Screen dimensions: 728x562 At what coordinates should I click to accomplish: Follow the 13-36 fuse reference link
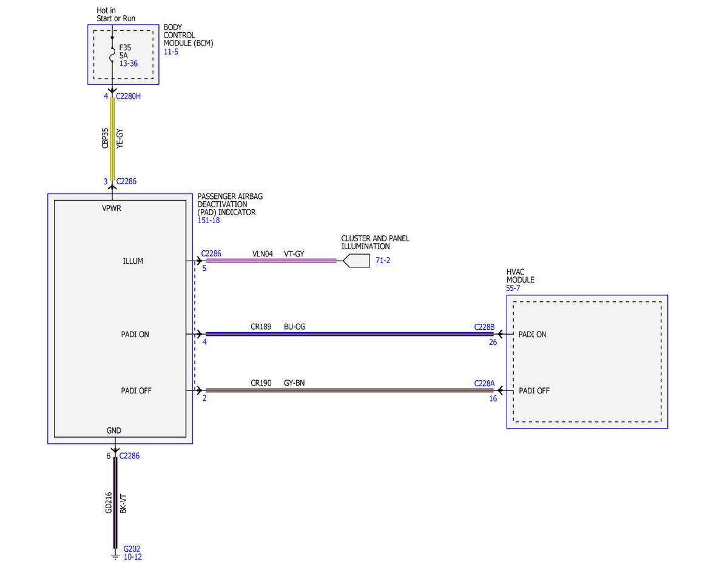pos(129,63)
